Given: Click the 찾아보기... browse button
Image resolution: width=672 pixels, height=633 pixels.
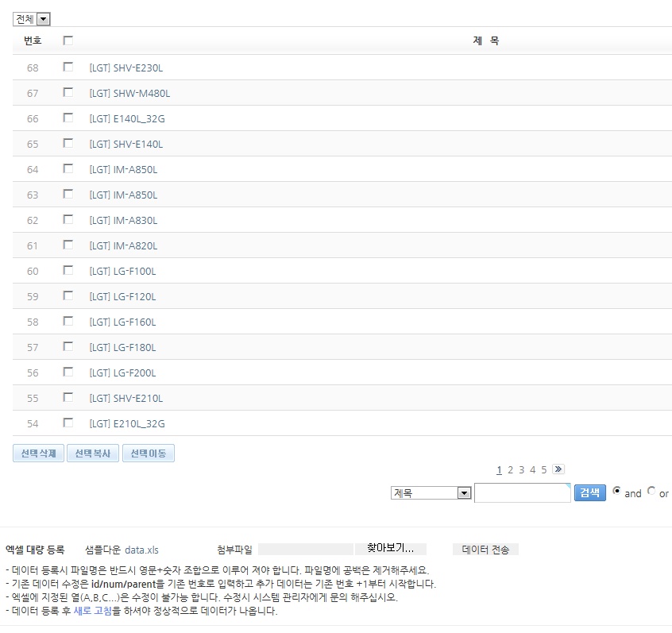Looking at the screenshot, I should coord(391,549).
